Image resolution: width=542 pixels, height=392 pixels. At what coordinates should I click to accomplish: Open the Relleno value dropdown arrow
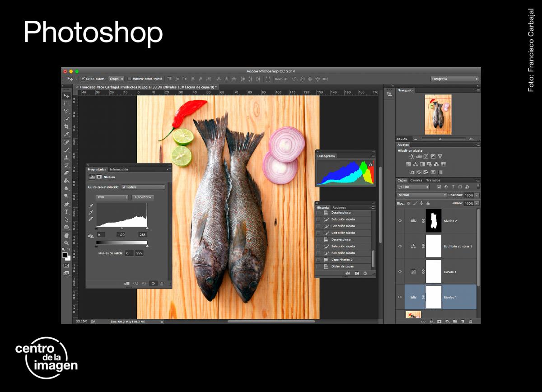click(477, 203)
